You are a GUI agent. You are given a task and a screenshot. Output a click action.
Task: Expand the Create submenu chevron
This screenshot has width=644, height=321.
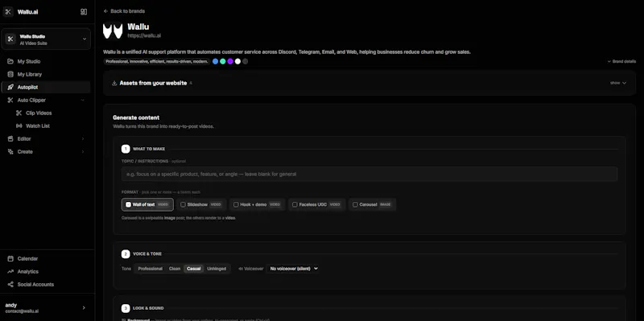(x=83, y=152)
